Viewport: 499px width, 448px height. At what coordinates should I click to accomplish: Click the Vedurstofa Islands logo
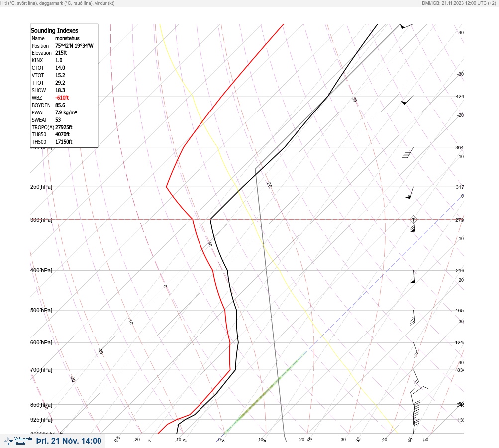18,441
